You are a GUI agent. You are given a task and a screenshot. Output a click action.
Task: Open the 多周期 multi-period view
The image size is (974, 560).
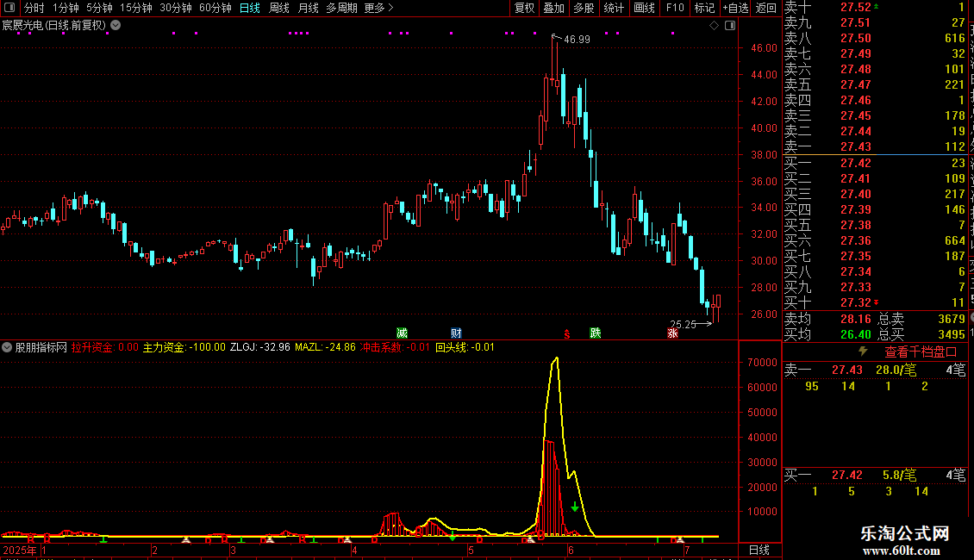pyautogui.click(x=341, y=8)
